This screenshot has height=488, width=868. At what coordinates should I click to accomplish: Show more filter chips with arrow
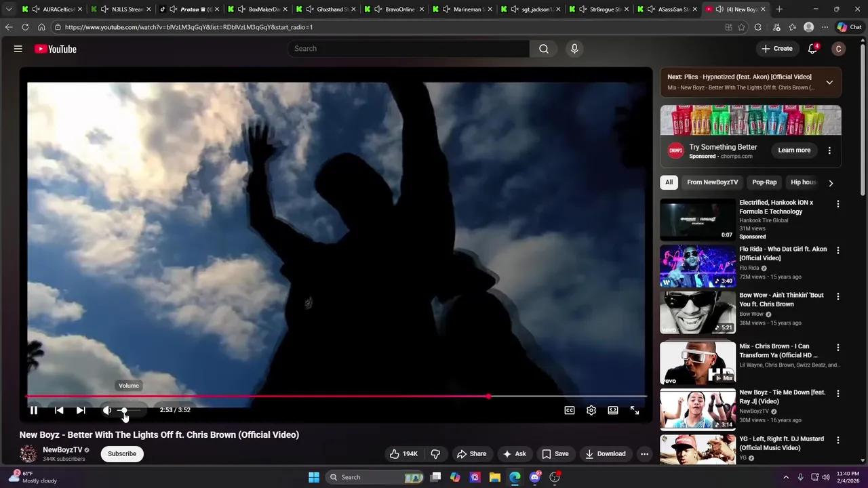[831, 183]
